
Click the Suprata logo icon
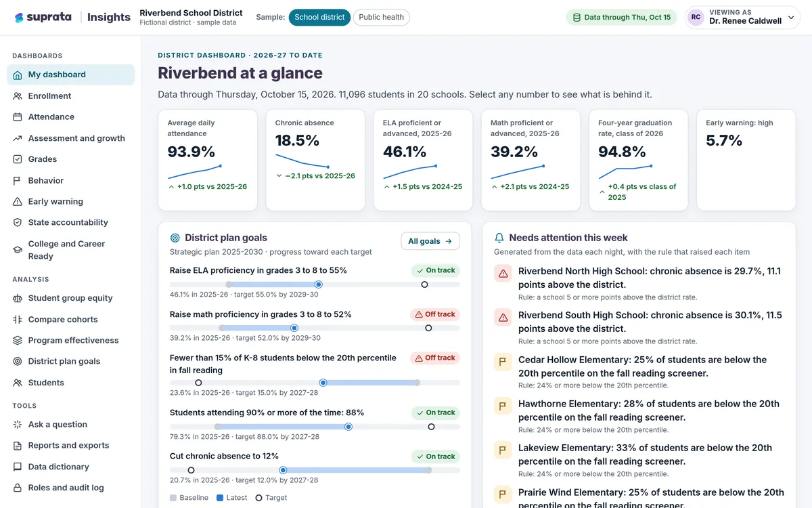pos(19,18)
